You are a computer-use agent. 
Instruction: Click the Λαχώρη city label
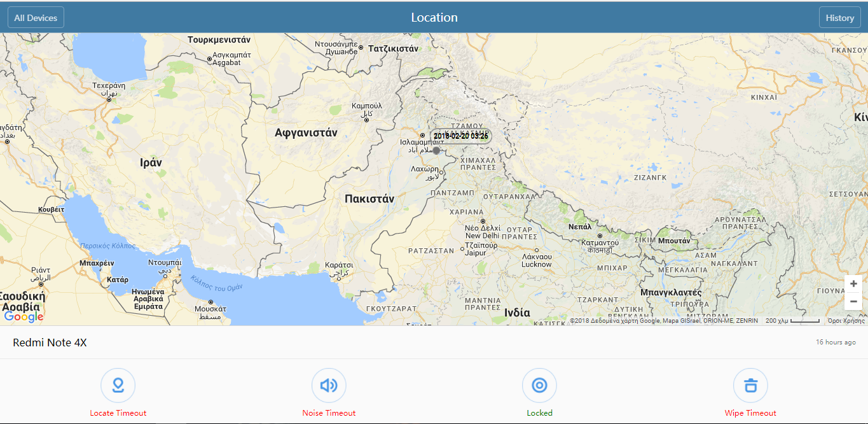425,169
